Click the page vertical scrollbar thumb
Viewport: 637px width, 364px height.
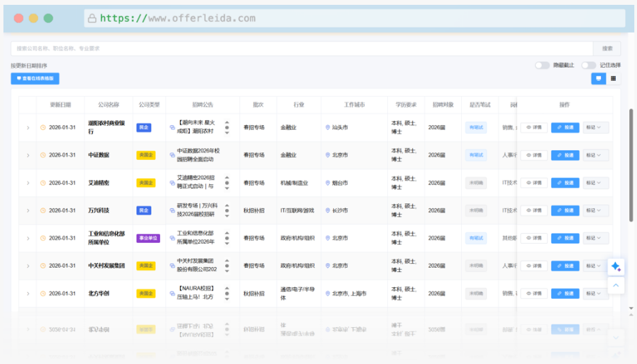[x=630, y=166]
